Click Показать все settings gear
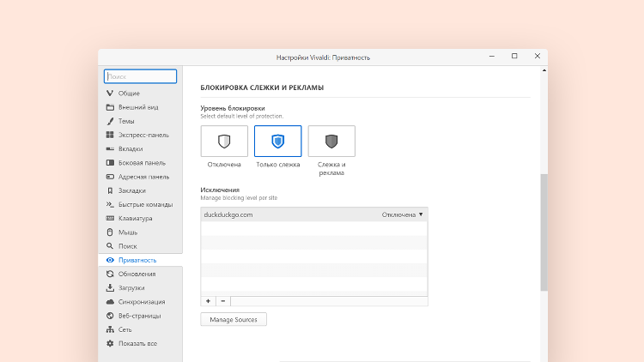 pyautogui.click(x=110, y=343)
